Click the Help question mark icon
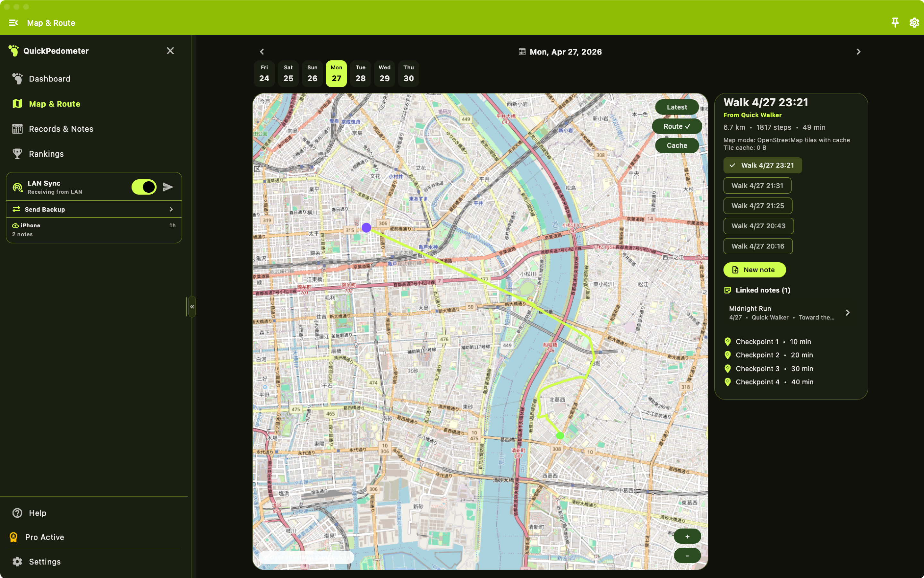 [x=17, y=513]
